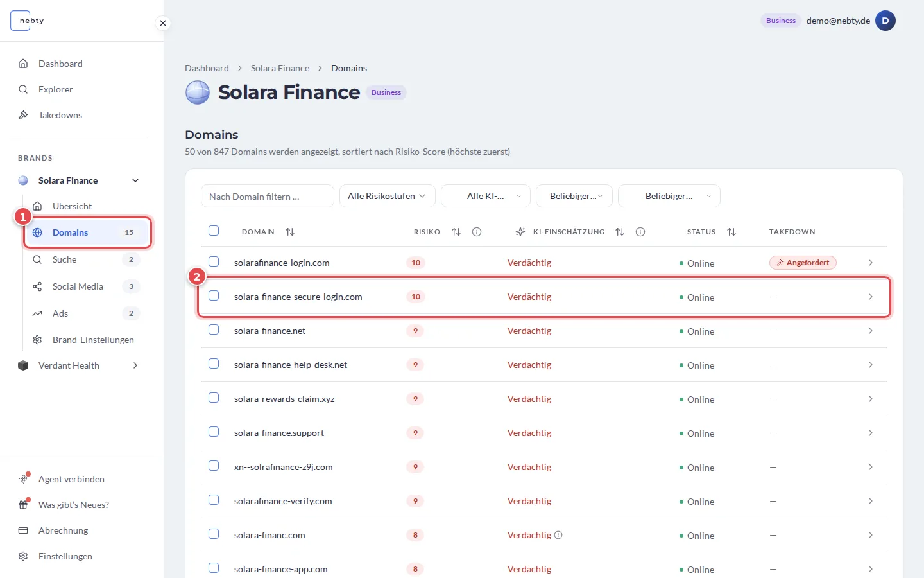Image resolution: width=924 pixels, height=578 pixels.
Task: Toggle the select-all checkbox in table header
Action: [214, 231]
